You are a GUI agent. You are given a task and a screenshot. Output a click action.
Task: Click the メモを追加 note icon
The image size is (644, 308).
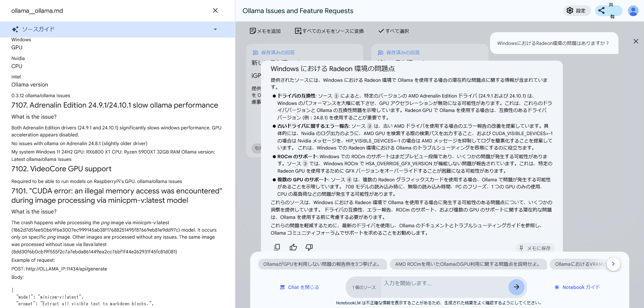(253, 31)
